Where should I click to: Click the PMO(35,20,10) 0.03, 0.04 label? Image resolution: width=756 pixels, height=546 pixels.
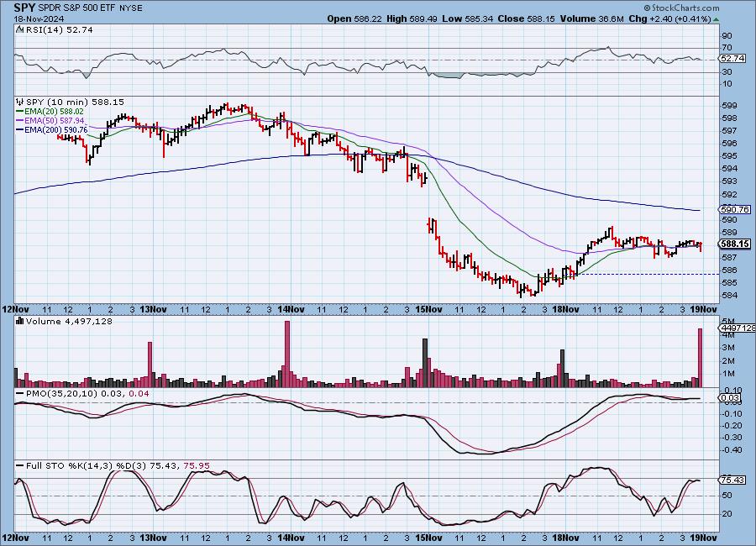click(x=87, y=394)
